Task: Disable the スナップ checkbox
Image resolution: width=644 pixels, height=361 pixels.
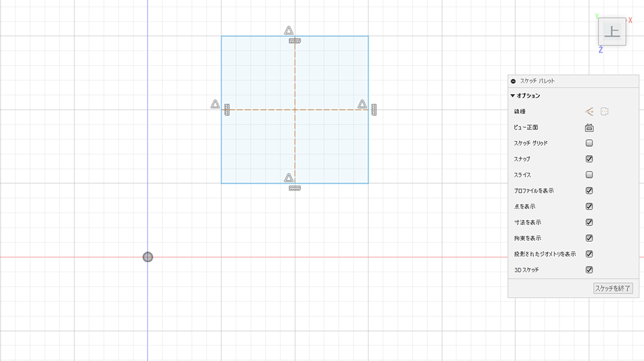Action: [589, 159]
